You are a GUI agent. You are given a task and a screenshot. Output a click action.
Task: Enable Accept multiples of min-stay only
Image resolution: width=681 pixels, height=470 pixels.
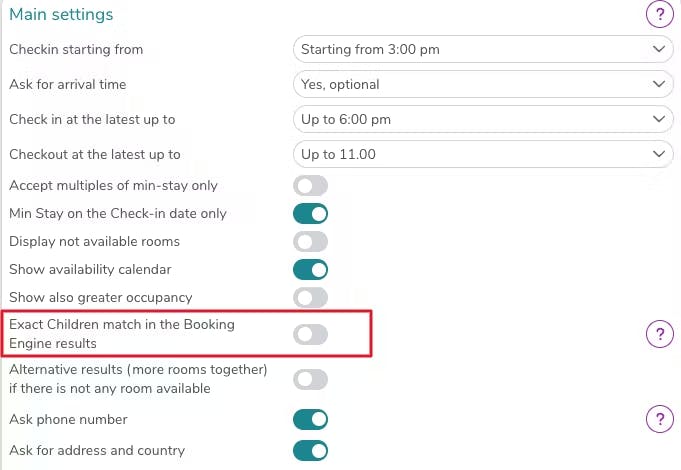[x=310, y=186]
